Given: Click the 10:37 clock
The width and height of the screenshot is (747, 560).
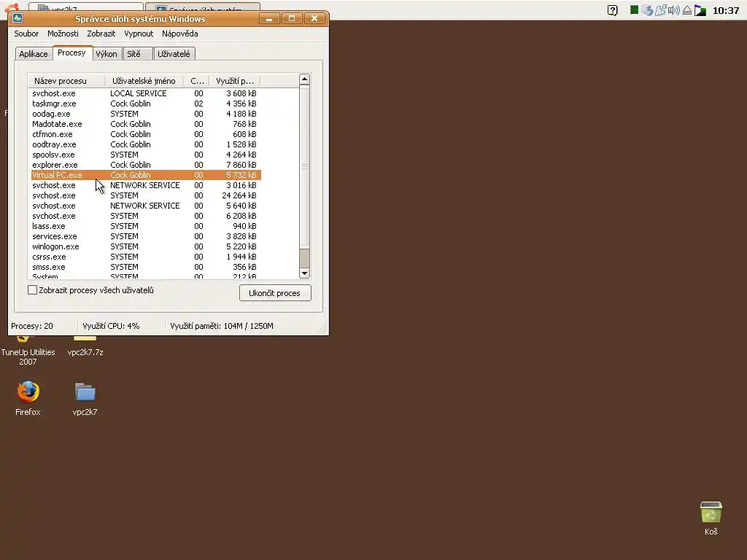Looking at the screenshot, I should tap(726, 10).
